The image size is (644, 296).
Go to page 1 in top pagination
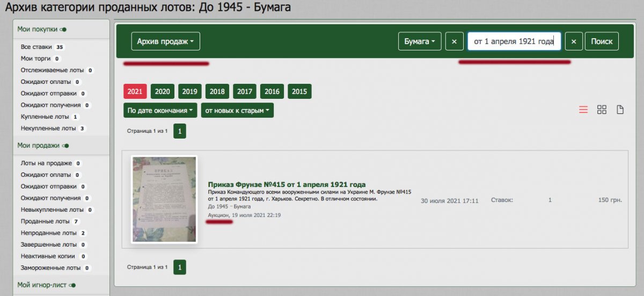point(180,131)
